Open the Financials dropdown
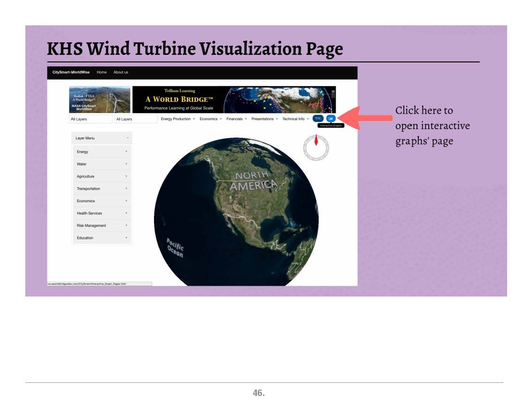 pos(236,119)
